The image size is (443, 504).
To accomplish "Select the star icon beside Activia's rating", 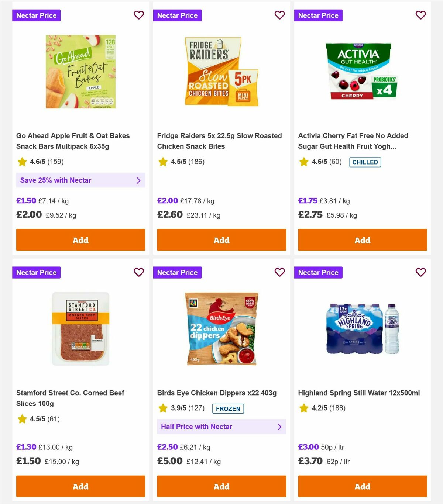I will tap(304, 162).
